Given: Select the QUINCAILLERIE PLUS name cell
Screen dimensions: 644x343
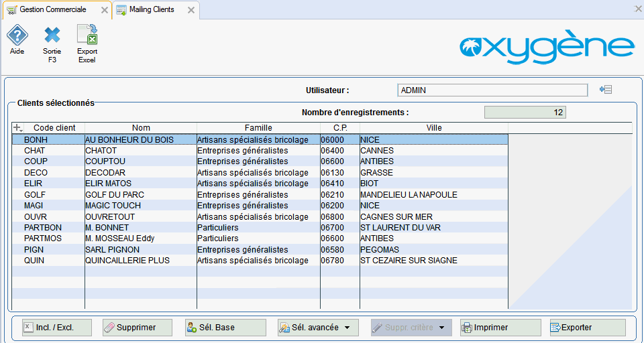Looking at the screenshot, I should pos(141,261).
